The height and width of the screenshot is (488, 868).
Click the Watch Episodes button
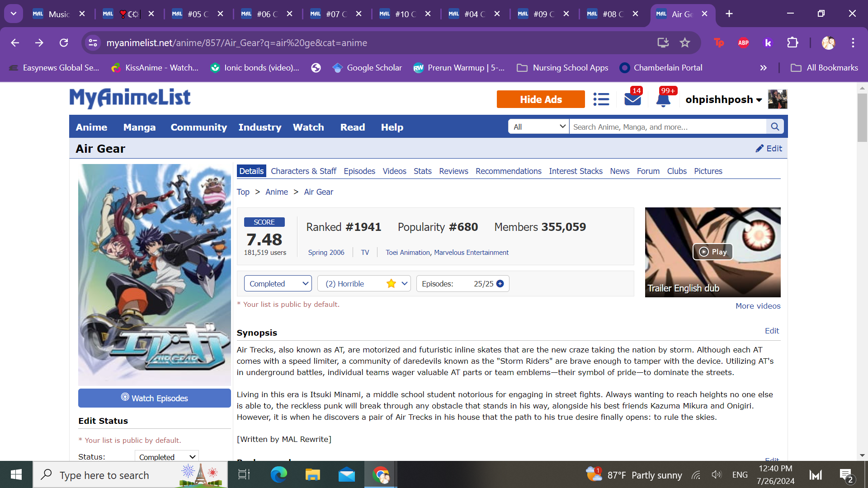154,398
